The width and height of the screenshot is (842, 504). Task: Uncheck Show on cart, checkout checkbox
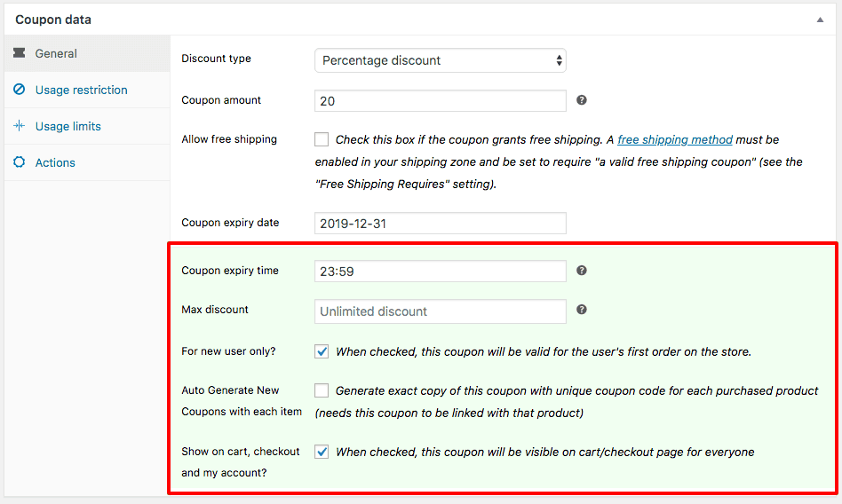(322, 452)
